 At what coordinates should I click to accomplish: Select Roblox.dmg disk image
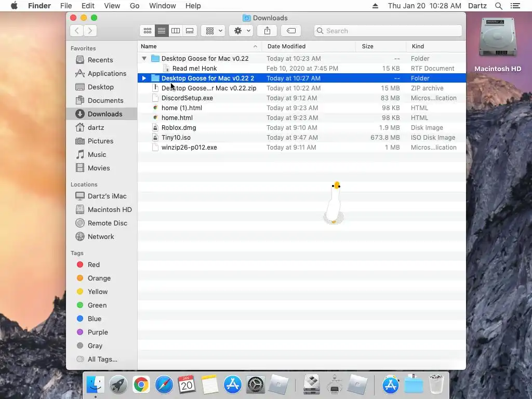[x=302, y=128]
